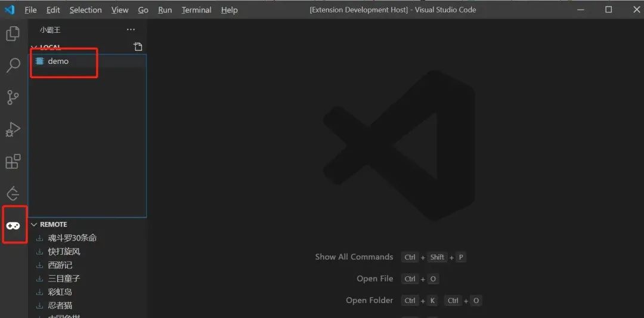Open the Selection menu

(x=85, y=10)
